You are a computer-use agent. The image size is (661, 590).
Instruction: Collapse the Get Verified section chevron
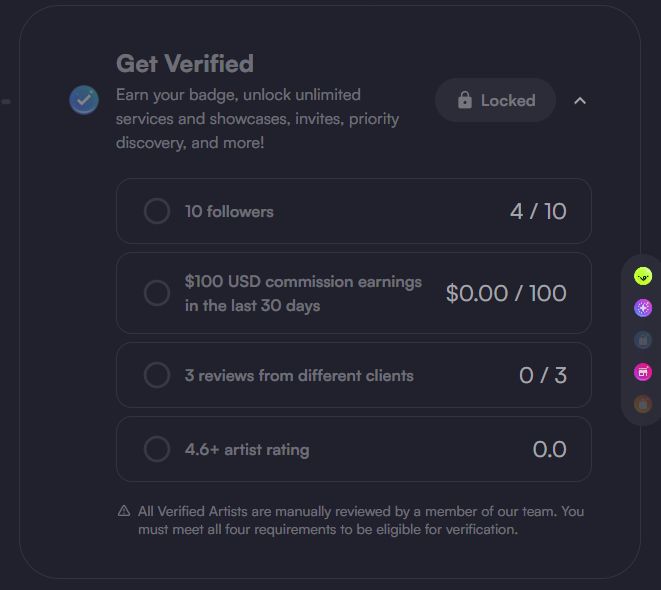[580, 100]
